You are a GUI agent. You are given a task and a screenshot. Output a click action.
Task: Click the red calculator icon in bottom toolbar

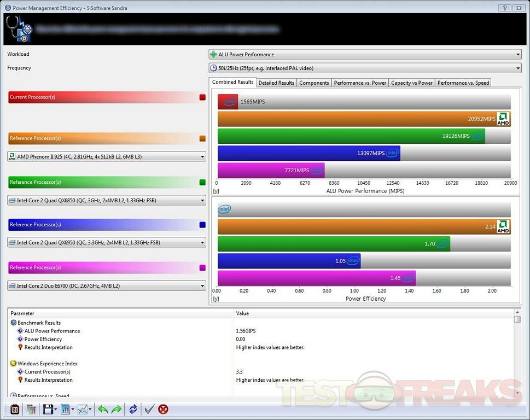[15, 409]
